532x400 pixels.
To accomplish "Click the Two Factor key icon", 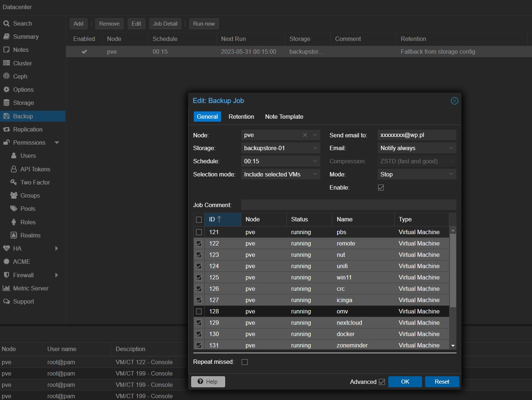I will (x=14, y=182).
